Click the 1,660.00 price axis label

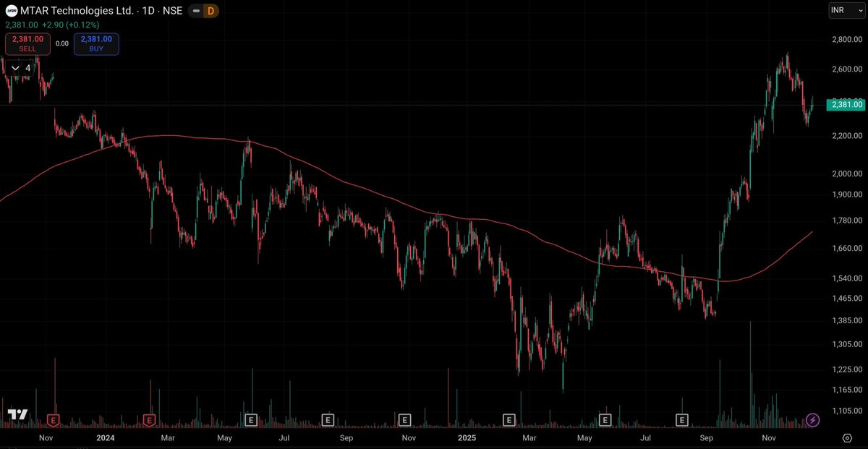coord(847,249)
